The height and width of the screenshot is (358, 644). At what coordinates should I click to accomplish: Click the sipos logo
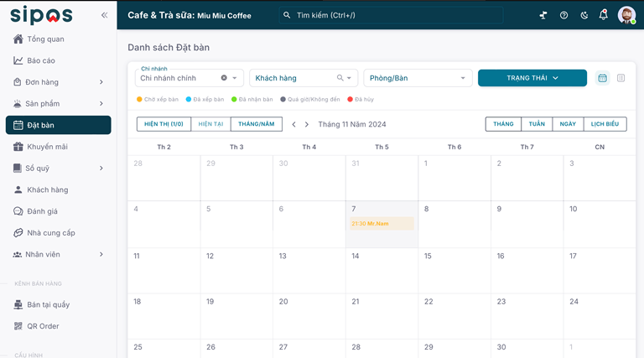click(x=41, y=15)
